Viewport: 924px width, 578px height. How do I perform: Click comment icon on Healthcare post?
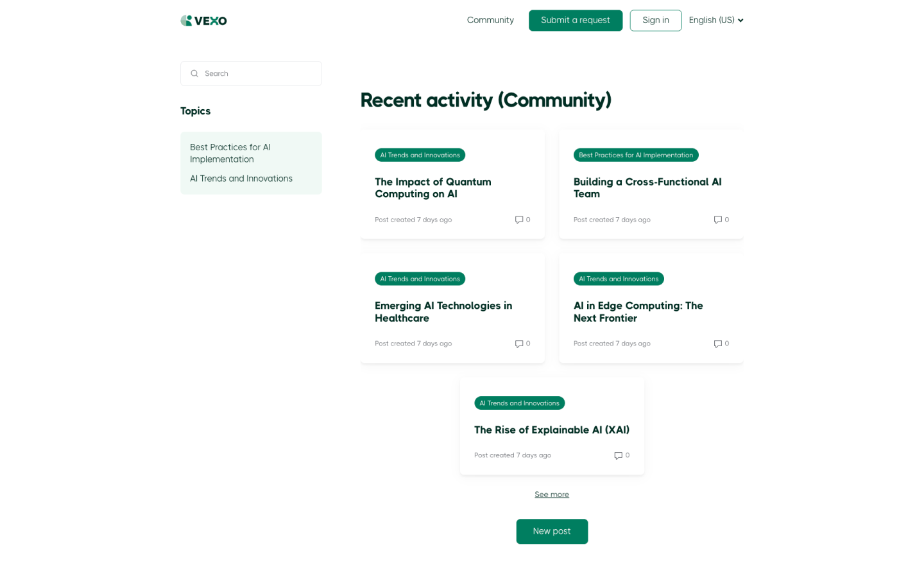[x=519, y=344]
